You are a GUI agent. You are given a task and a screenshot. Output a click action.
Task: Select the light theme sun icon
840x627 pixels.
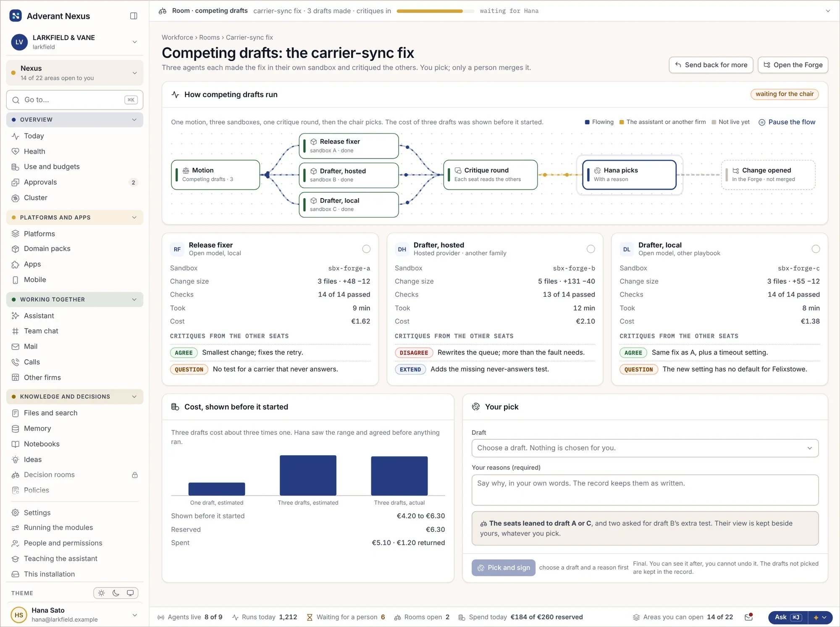[101, 593]
